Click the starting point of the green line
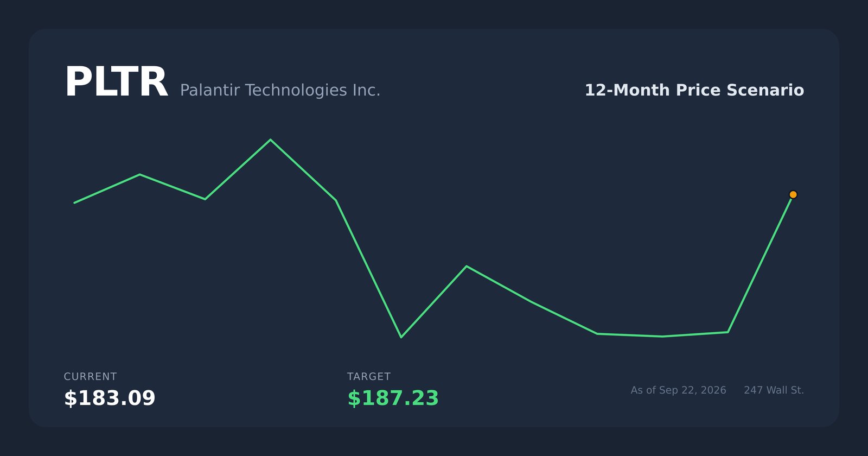 (75, 202)
